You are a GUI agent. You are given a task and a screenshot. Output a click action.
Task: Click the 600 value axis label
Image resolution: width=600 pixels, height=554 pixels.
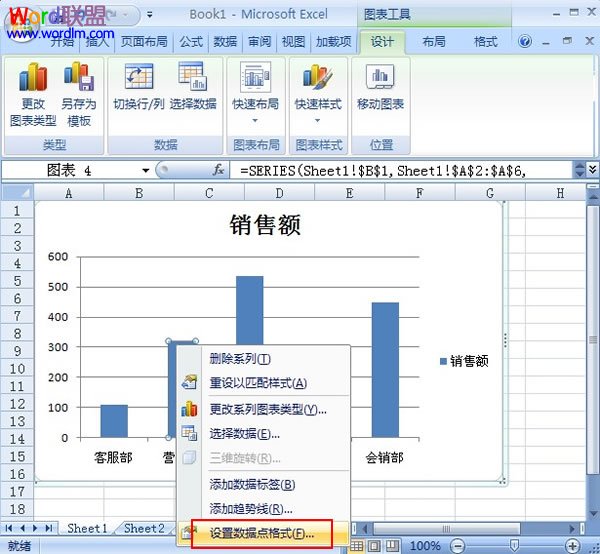tap(58, 256)
